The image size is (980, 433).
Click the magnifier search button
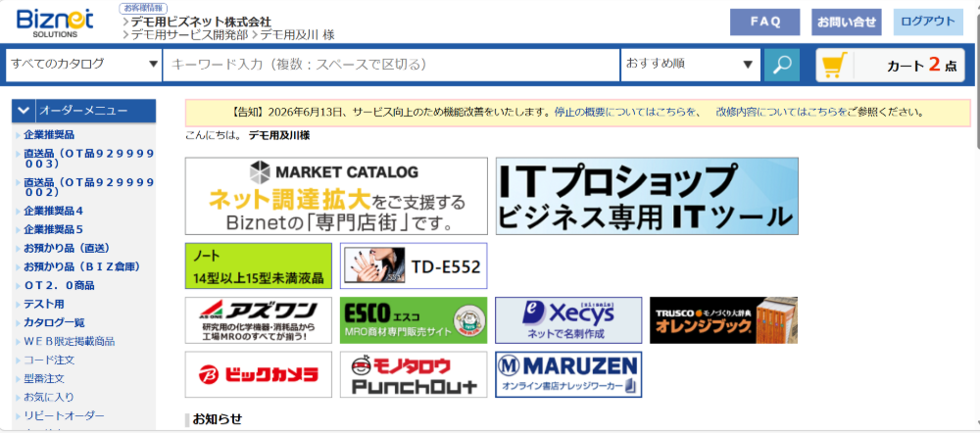pos(782,65)
